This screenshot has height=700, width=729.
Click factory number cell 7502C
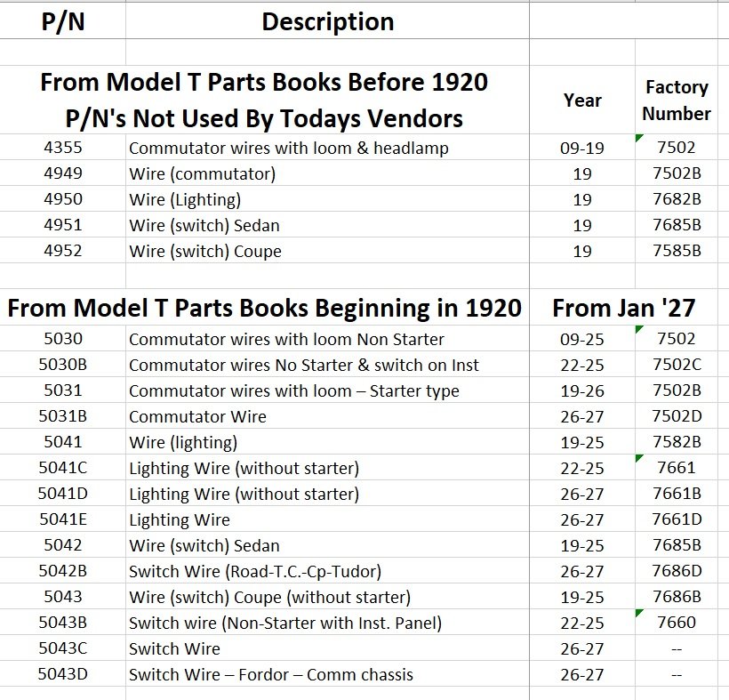coord(677,365)
